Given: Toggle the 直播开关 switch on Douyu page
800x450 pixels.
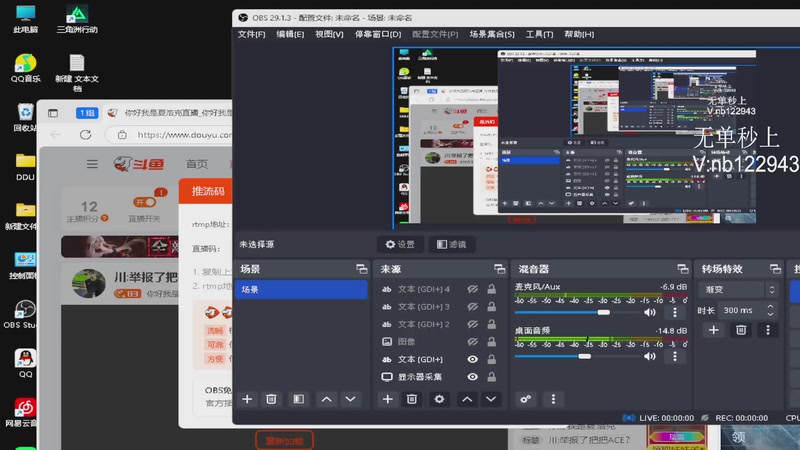Looking at the screenshot, I should (144, 203).
